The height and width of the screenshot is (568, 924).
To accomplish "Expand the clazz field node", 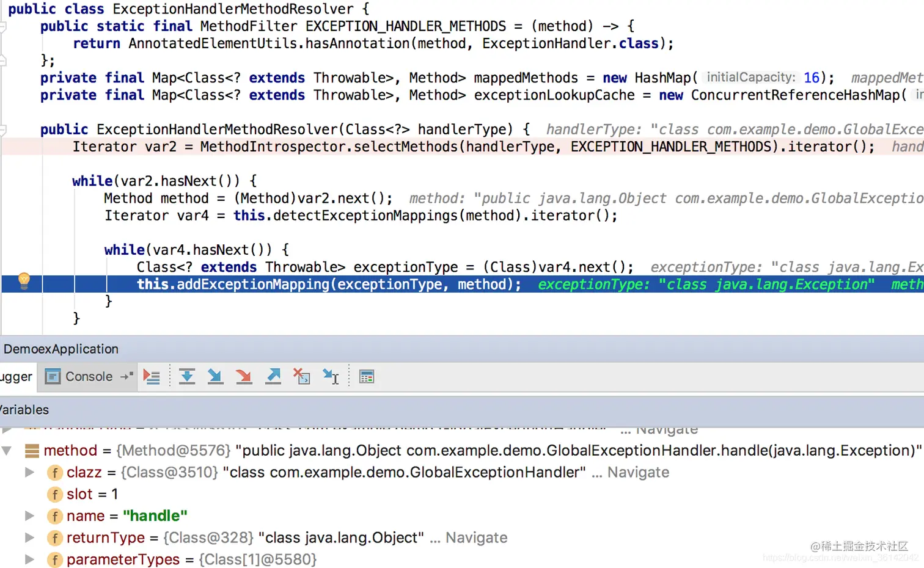I will [29, 472].
